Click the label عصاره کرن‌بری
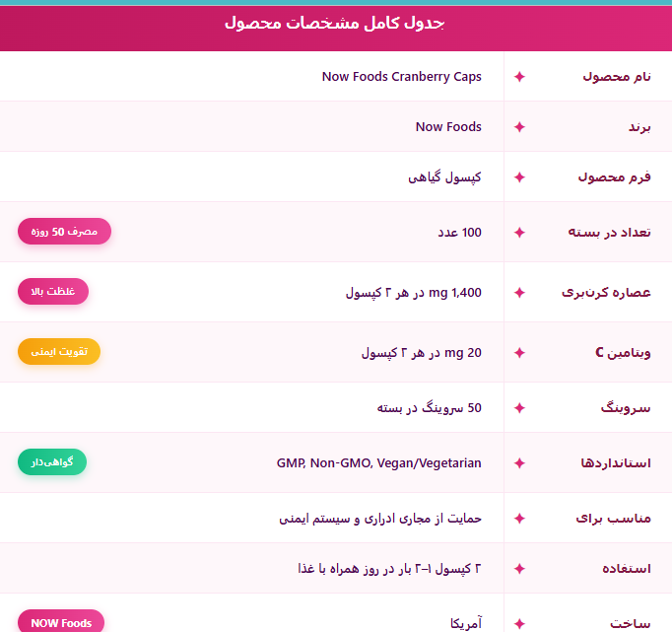This screenshot has width=672, height=632. tap(606, 293)
